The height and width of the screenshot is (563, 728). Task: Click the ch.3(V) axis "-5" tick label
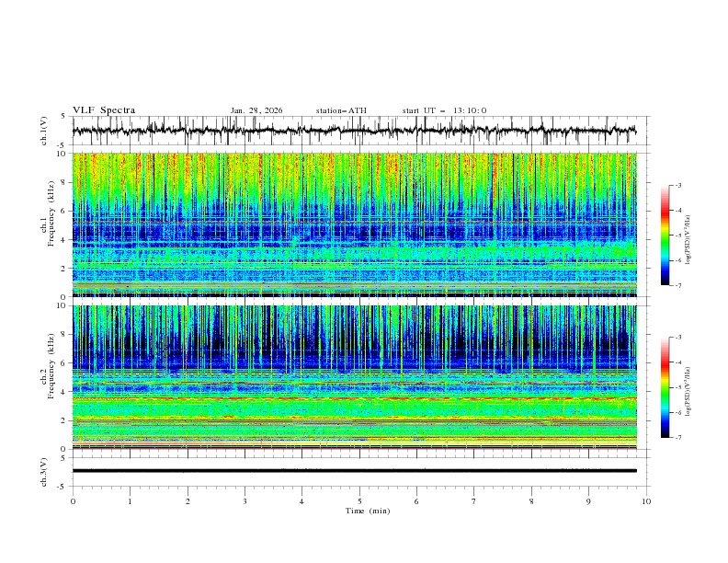pyautogui.click(x=63, y=487)
